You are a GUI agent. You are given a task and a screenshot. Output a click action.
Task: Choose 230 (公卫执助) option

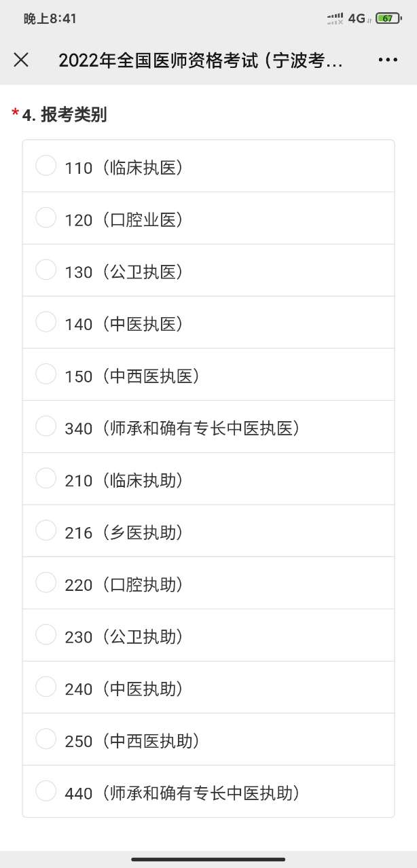[46, 635]
